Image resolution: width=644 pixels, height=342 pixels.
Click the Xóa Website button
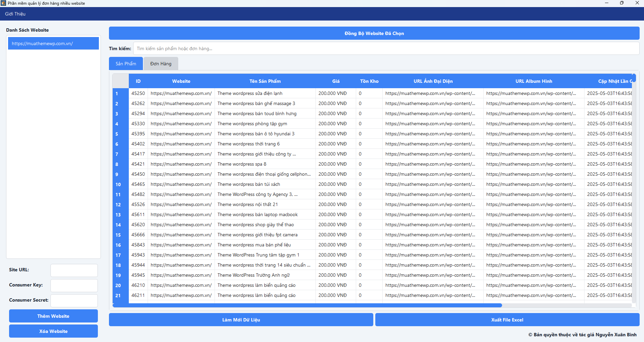coord(53,331)
